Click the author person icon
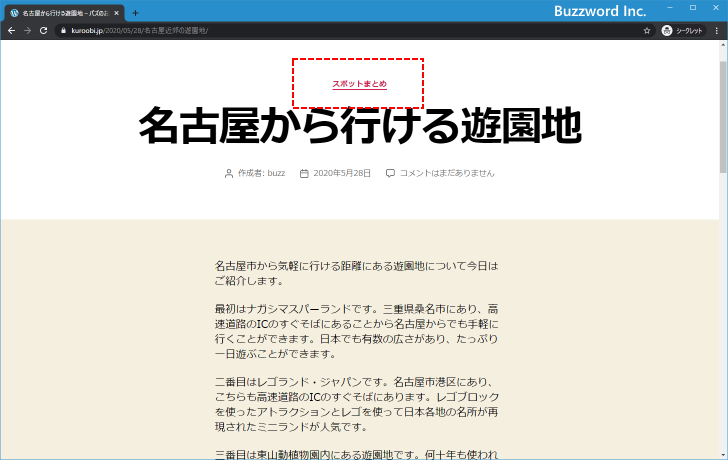This screenshot has height=460, width=728. click(x=229, y=174)
